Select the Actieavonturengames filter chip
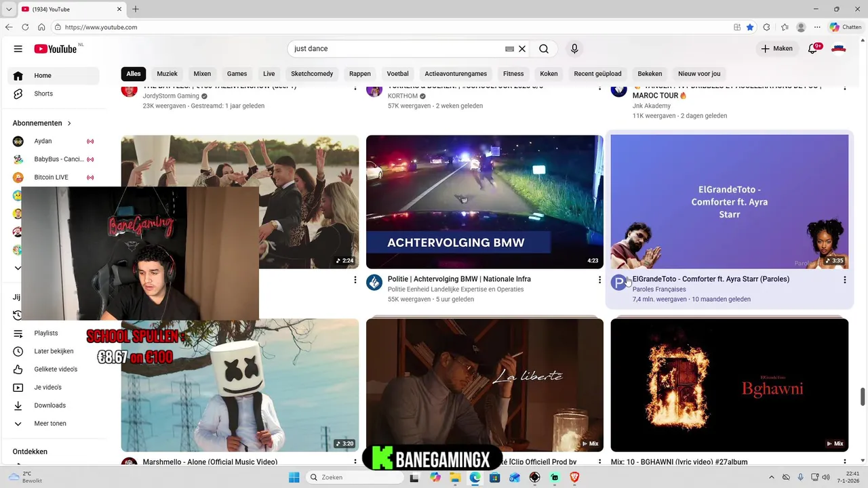The width and height of the screenshot is (868, 488). (456, 73)
